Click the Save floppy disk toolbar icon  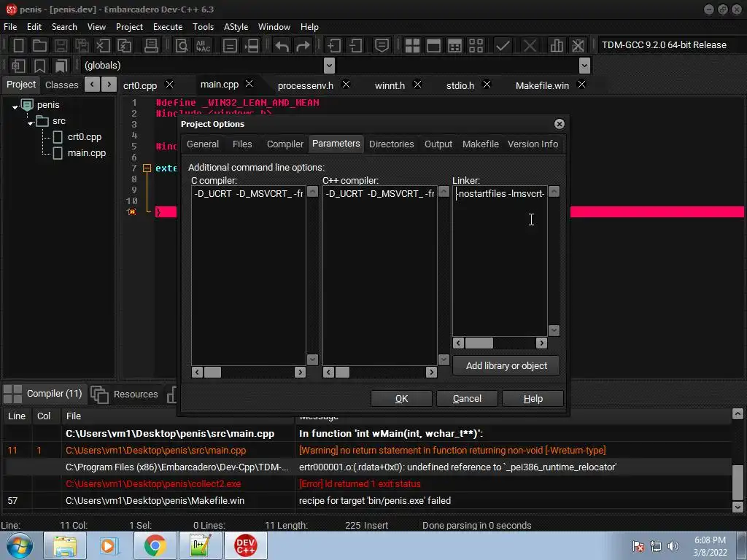61,46
